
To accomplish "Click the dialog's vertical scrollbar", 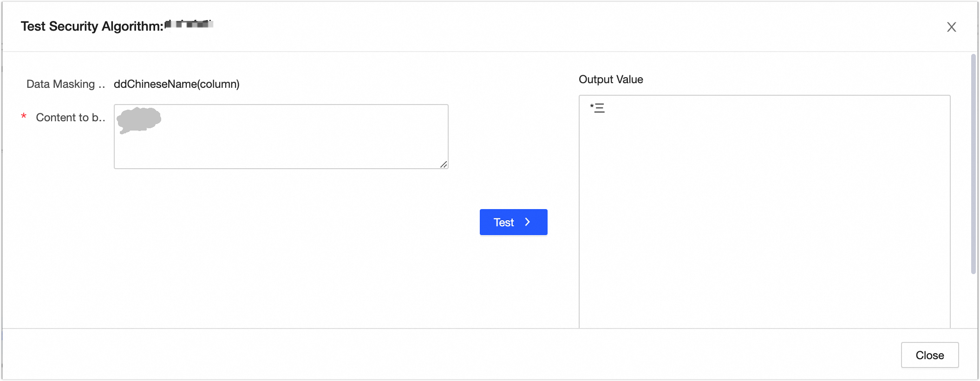I will [973, 163].
